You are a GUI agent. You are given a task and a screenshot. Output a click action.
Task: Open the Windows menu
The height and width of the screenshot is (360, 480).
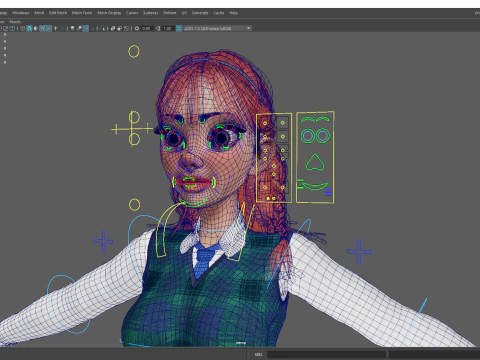coord(21,13)
